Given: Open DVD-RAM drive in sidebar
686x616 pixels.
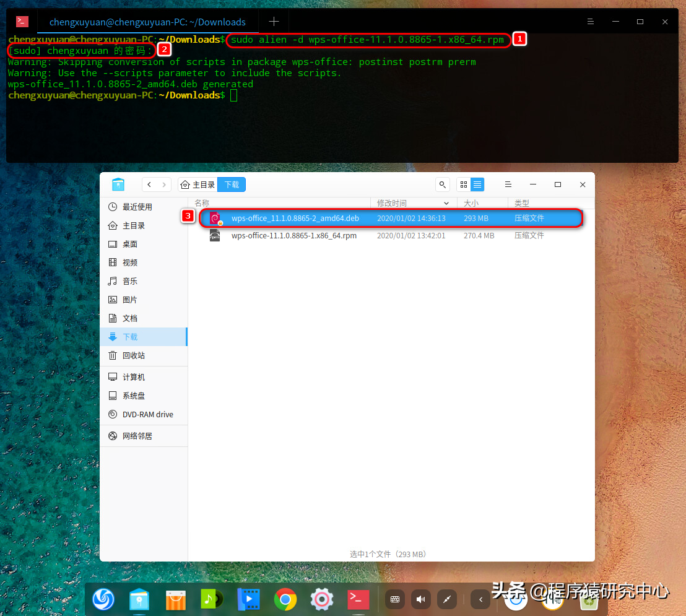Looking at the screenshot, I should [x=144, y=414].
